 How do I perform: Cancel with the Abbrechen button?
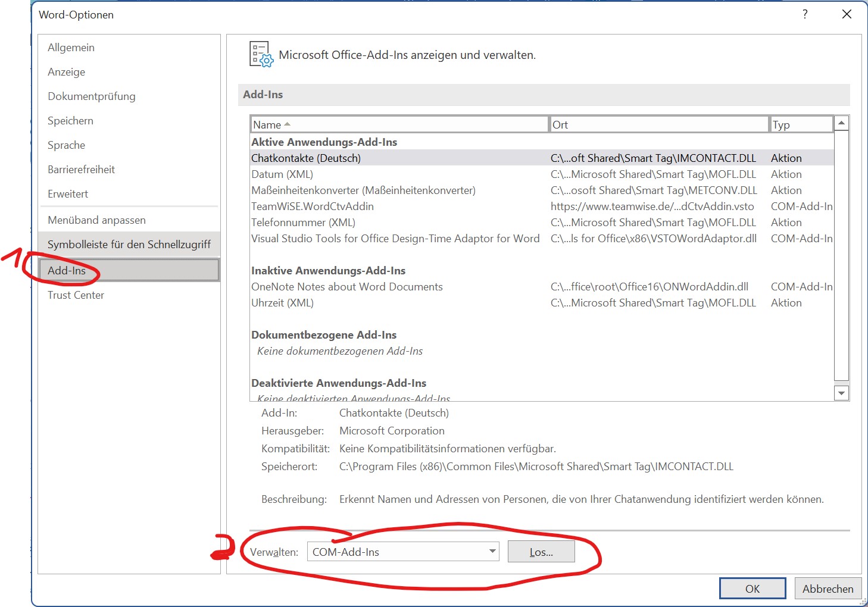(x=828, y=589)
